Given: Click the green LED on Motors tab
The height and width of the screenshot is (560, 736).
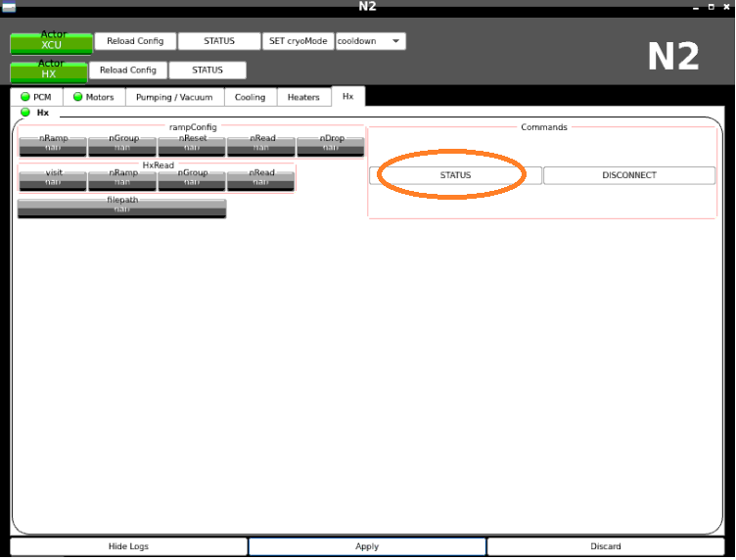Looking at the screenshot, I should 77,97.
